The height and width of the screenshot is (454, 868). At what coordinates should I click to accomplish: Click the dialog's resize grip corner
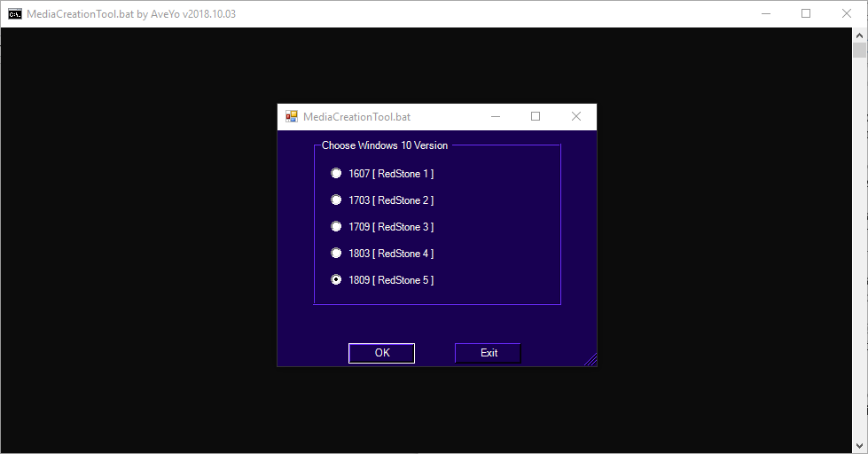point(590,360)
